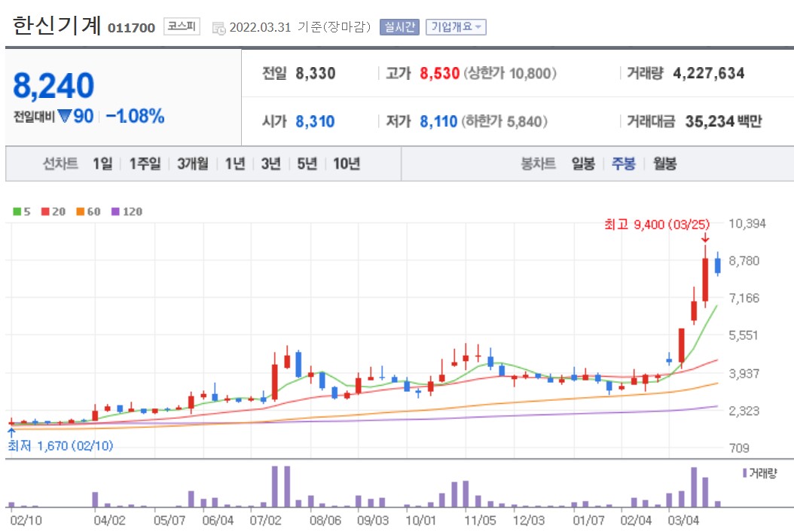Click the 거래량 legend in volume chart
This screenshot has width=794, height=532.
click(x=759, y=473)
